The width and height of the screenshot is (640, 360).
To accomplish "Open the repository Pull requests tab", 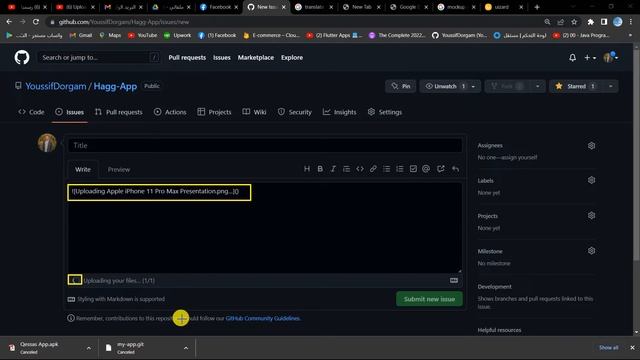I will (x=118, y=112).
